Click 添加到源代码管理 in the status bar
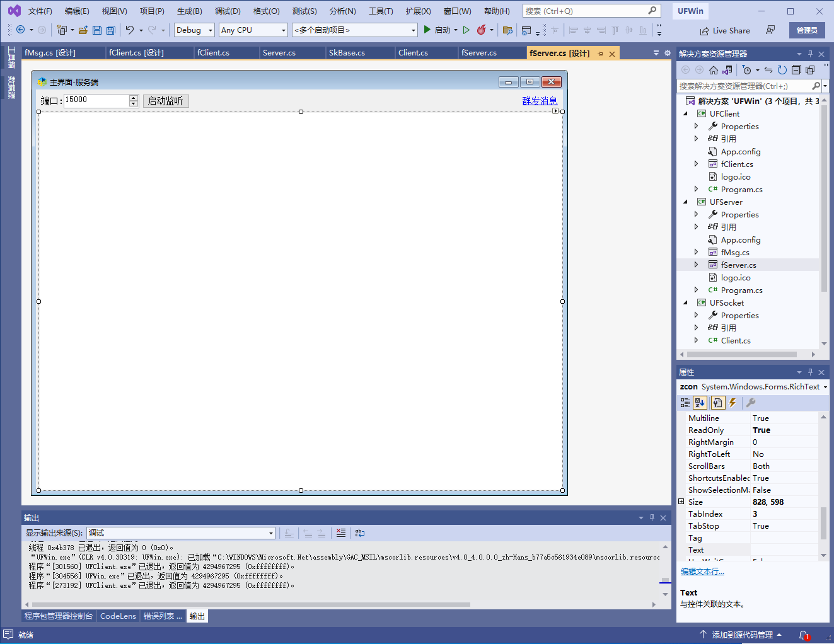Viewport: 834px width, 644px height. pos(741,635)
